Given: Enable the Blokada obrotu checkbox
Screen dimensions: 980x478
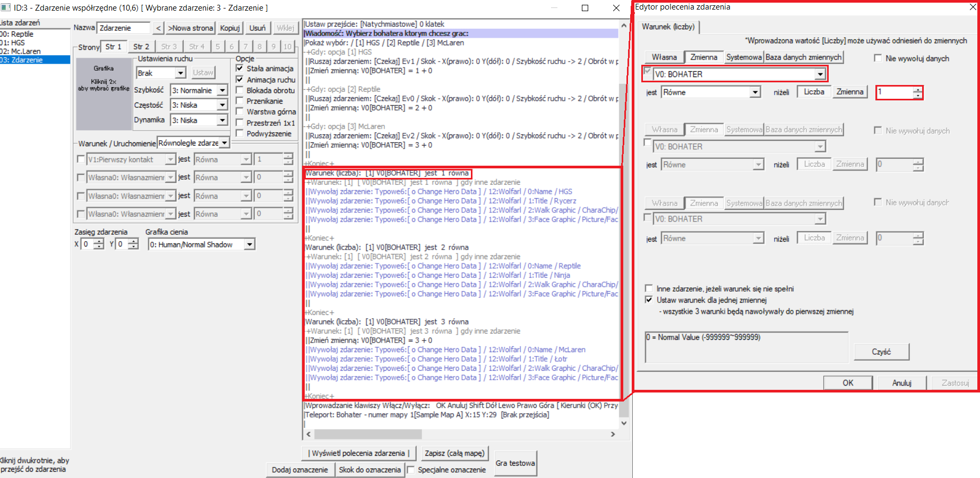Looking at the screenshot, I should pos(240,90).
